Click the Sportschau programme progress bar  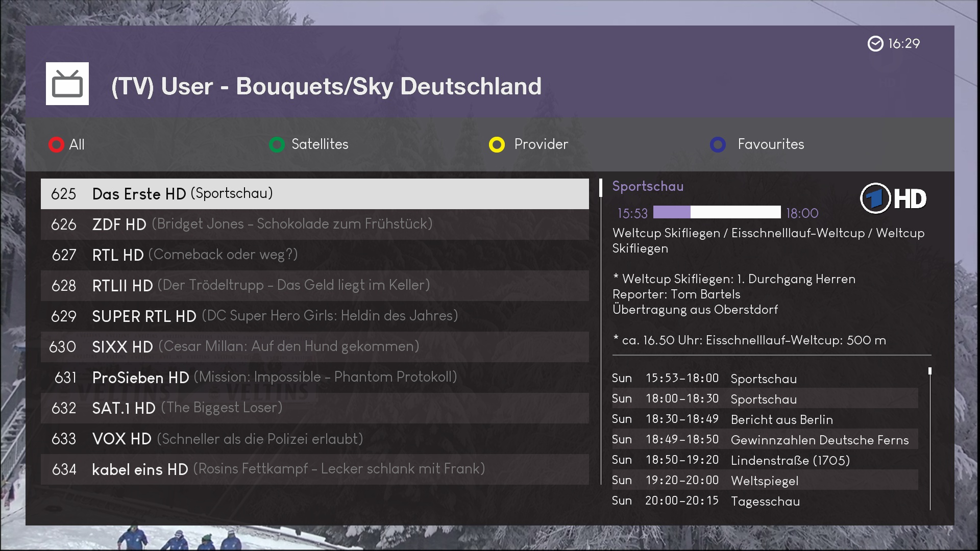[x=717, y=212]
